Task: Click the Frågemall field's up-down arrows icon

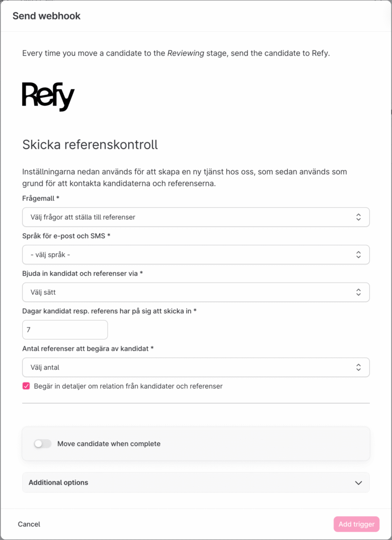Action: [358, 217]
